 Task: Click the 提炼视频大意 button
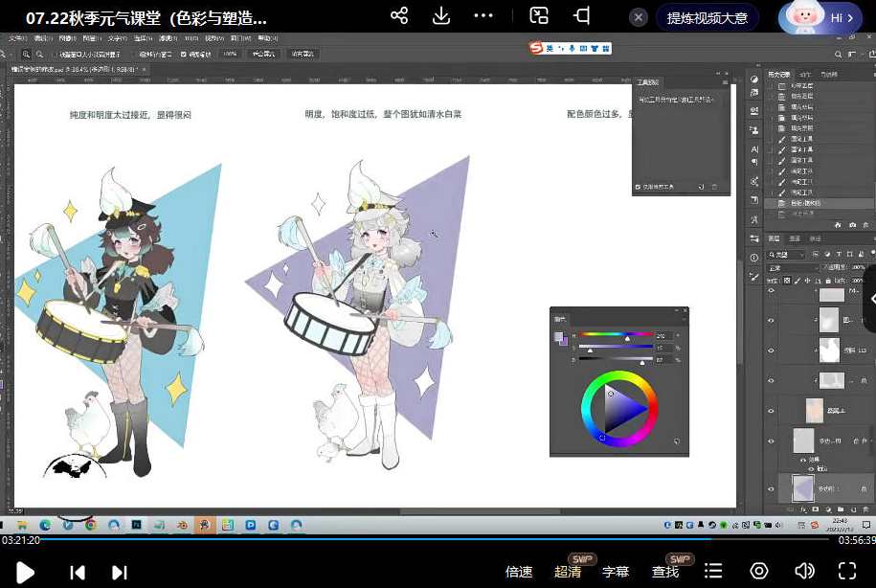tap(707, 17)
